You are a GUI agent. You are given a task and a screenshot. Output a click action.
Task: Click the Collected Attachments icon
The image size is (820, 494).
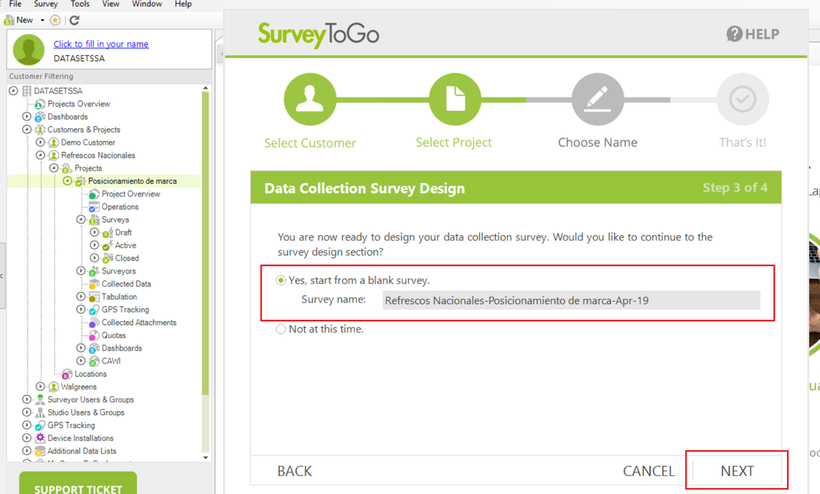pos(94,323)
